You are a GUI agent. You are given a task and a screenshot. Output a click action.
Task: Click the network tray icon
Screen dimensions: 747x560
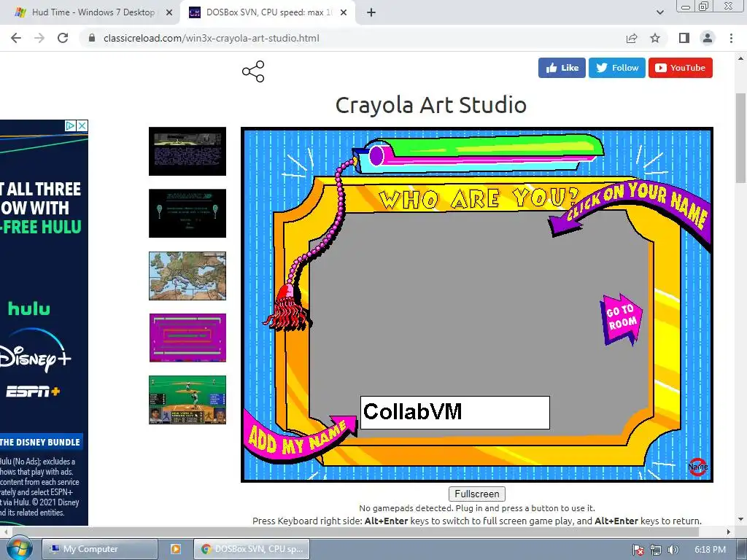click(656, 550)
